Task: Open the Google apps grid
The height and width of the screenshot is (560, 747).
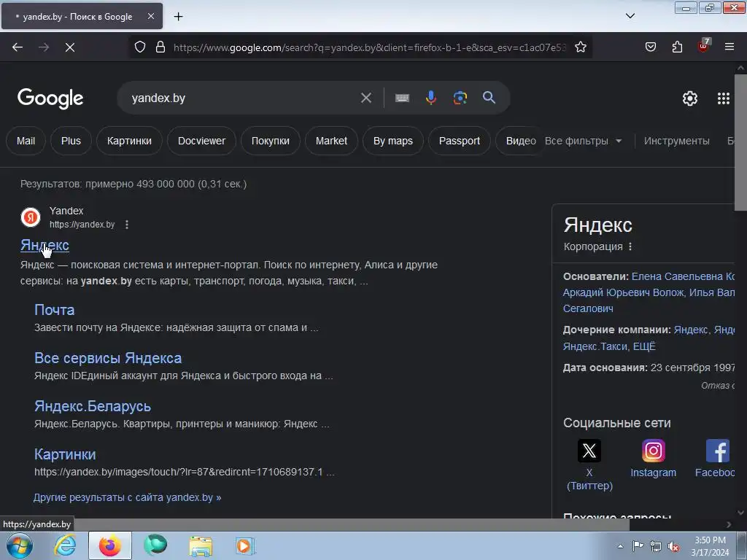Action: pos(723,98)
